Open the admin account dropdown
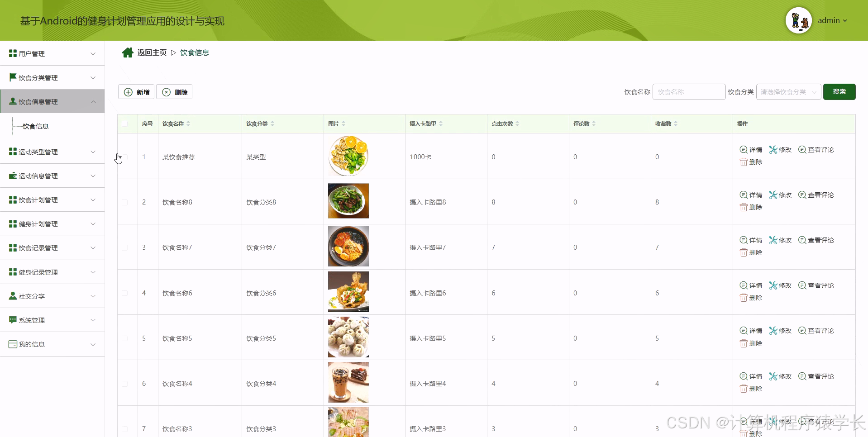 pyautogui.click(x=832, y=20)
